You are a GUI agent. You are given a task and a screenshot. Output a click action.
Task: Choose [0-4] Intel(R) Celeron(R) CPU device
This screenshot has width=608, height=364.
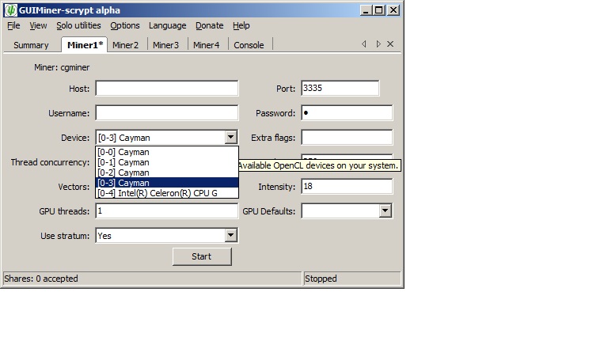tap(167, 193)
